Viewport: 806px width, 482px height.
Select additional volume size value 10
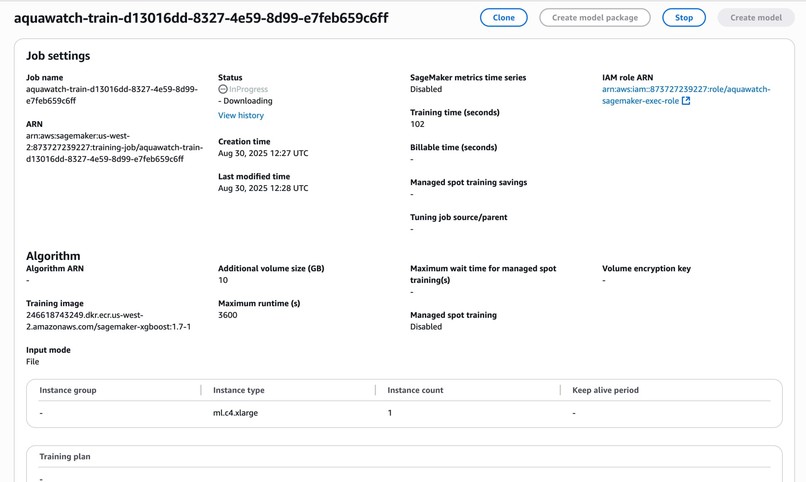[223, 280]
